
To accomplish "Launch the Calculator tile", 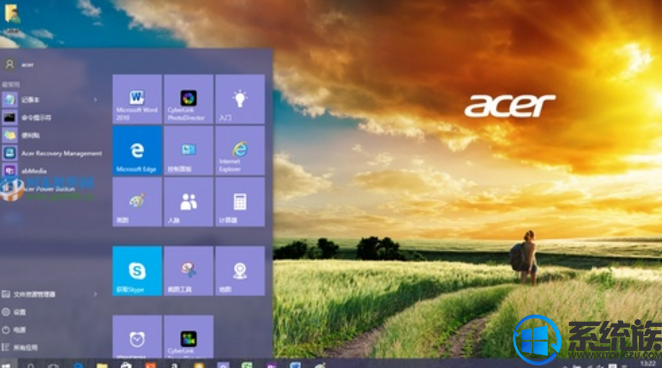I will coord(240,202).
